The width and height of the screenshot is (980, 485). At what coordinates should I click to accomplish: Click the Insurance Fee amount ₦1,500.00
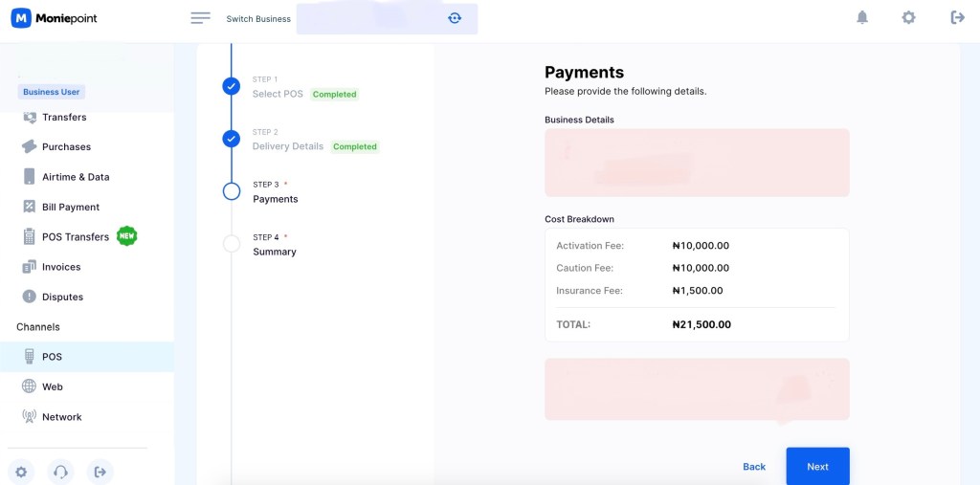point(698,291)
